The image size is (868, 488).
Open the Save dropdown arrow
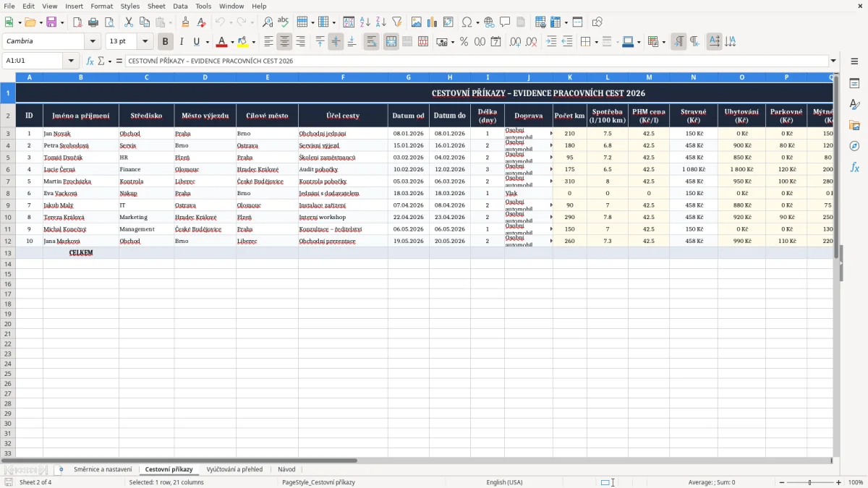pos(61,22)
